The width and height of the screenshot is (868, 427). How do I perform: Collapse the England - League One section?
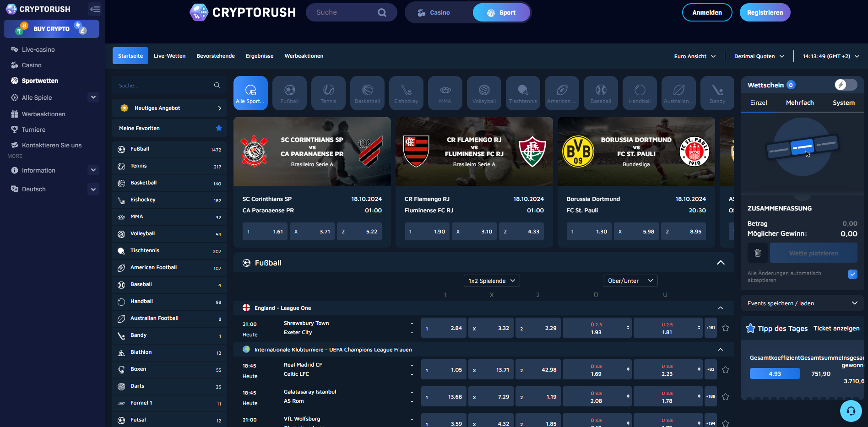point(720,308)
